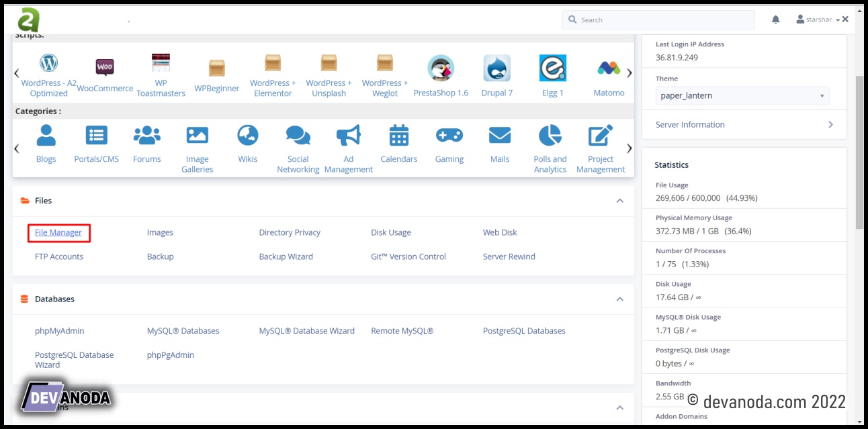Open MySQL Database Wizard link
This screenshot has width=868, height=429.
(x=307, y=331)
